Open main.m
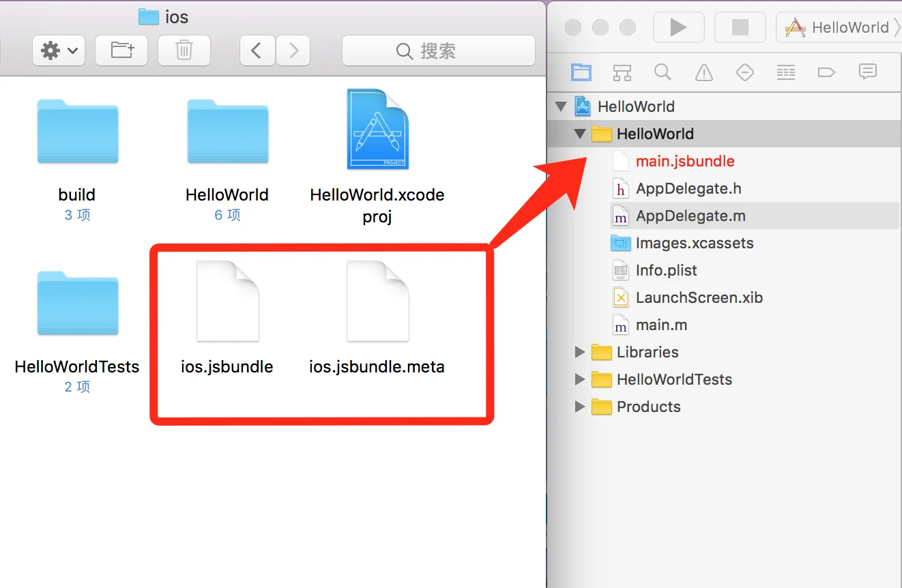 coord(661,325)
